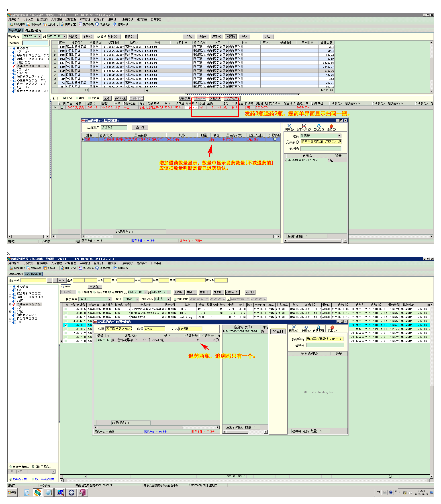441x504 pixels.
Task: Click 拆零入库 barcode icon in upper dialog
Action: pyautogui.click(x=304, y=126)
